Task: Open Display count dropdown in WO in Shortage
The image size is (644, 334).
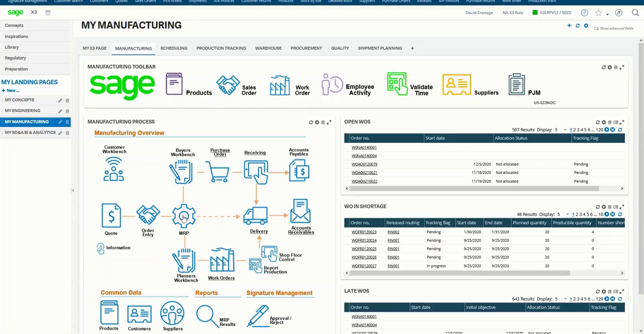Action: (567, 215)
